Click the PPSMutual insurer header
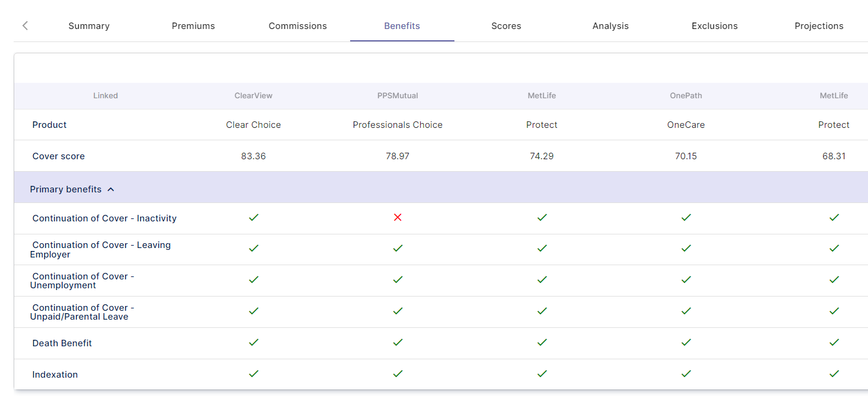 tap(398, 95)
